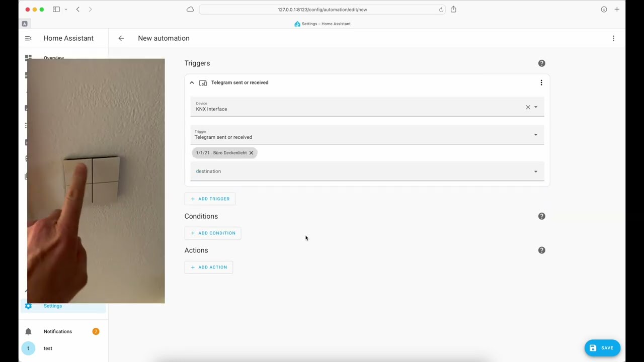Viewport: 644px width, 362px height.
Task: Open the KNX Interface device dropdown
Action: pyautogui.click(x=535, y=107)
